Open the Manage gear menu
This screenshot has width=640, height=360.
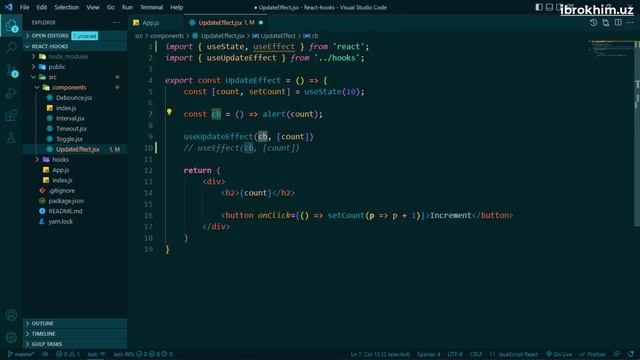(x=11, y=338)
